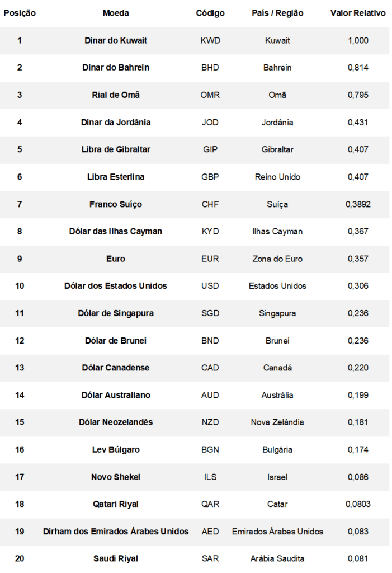Select the "Valor Relativo" column header

tap(358, 13)
